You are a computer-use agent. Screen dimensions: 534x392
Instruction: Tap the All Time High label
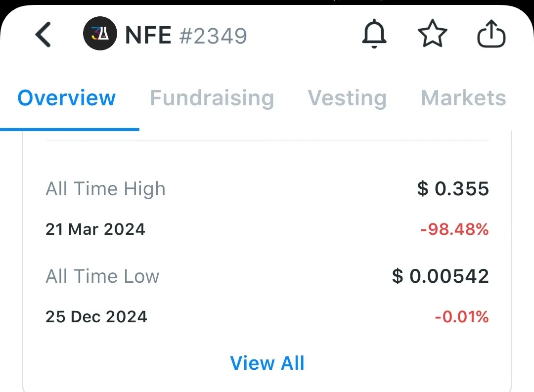[105, 189]
